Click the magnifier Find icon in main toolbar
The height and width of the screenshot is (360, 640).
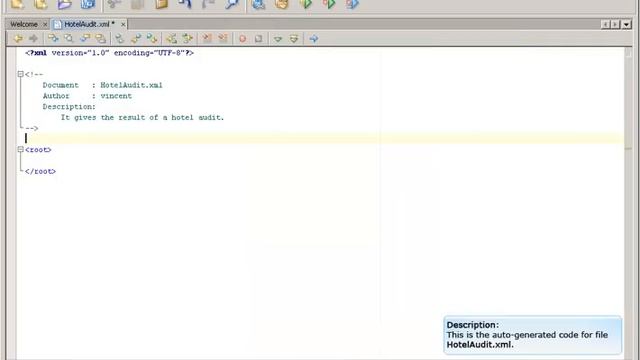click(x=232, y=4)
